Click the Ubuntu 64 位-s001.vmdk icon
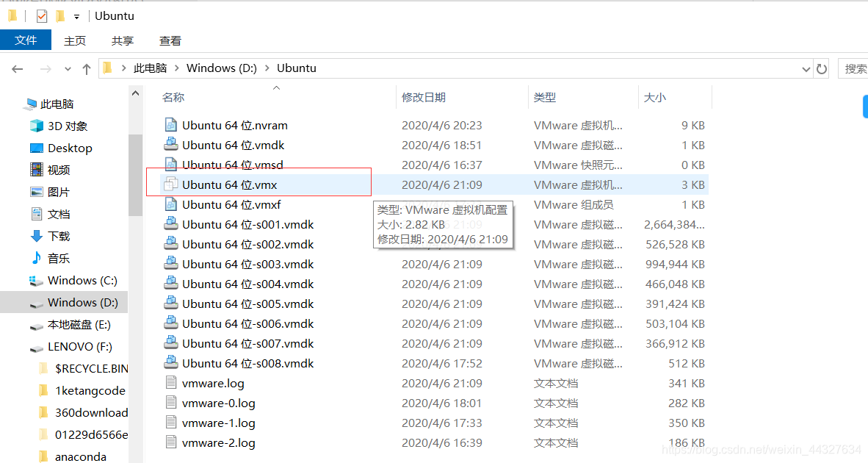The height and width of the screenshot is (463, 868). 171,223
